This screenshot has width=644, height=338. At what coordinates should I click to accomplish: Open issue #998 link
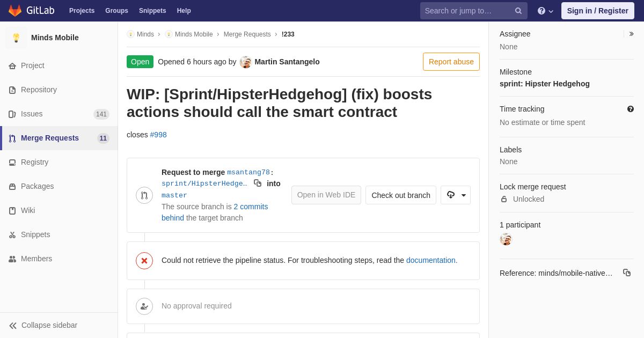point(158,135)
